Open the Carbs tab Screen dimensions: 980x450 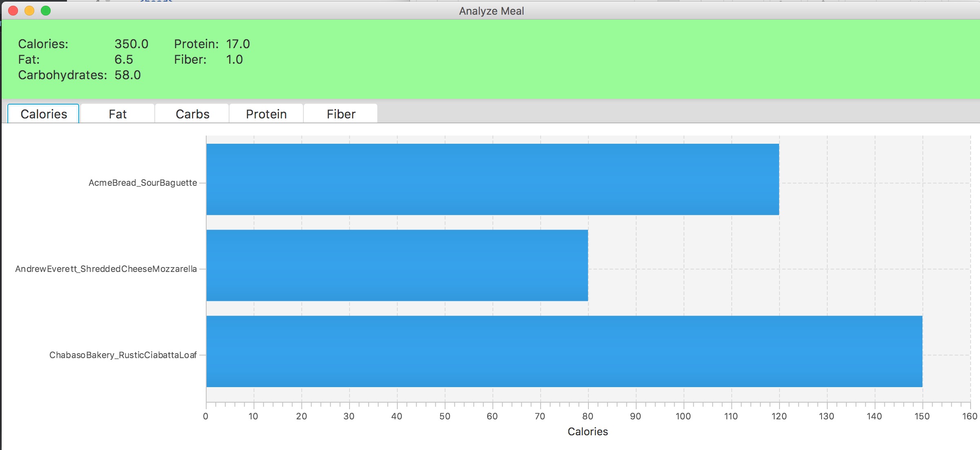[192, 114]
